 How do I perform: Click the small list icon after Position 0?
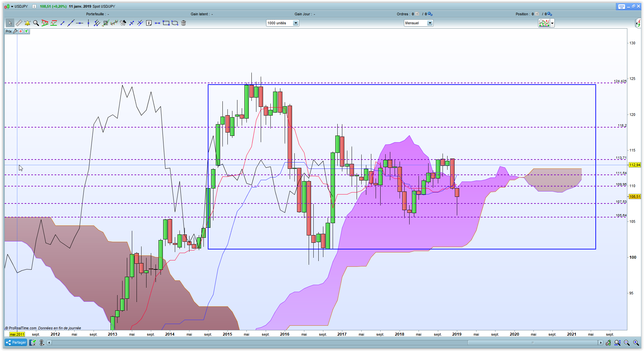point(537,14)
